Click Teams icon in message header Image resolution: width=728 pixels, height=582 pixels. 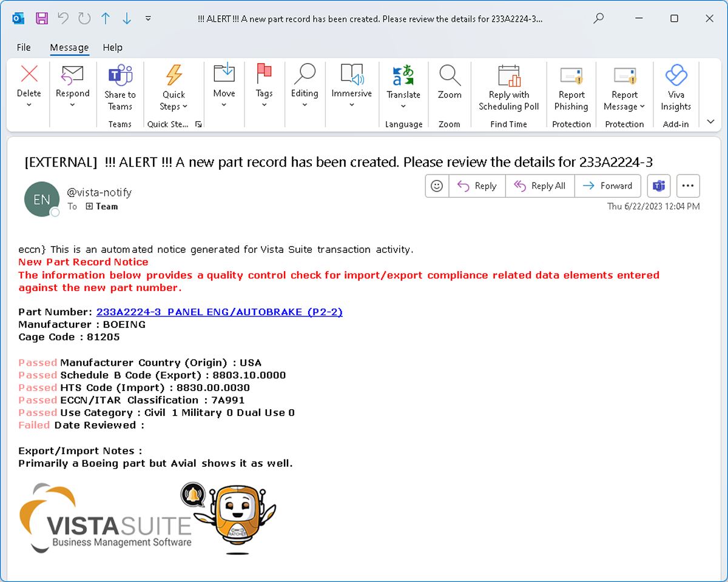(x=658, y=186)
